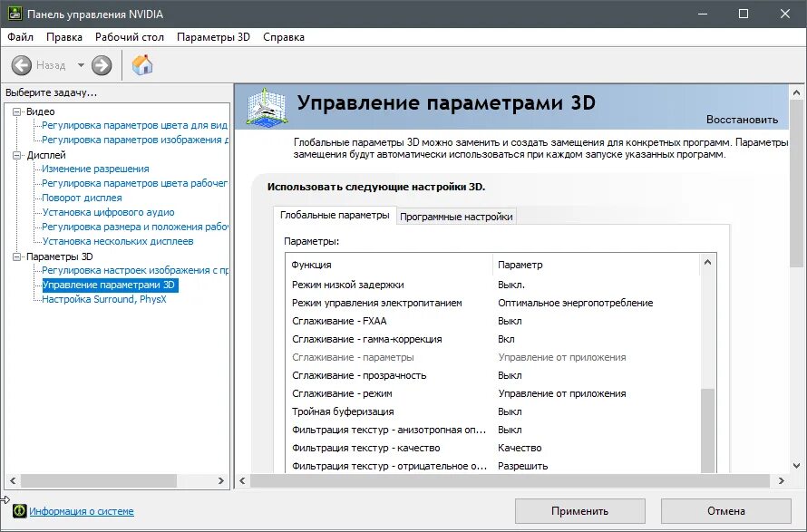Click task tree scroll left arrow
The height and width of the screenshot is (532, 807).
point(13,480)
